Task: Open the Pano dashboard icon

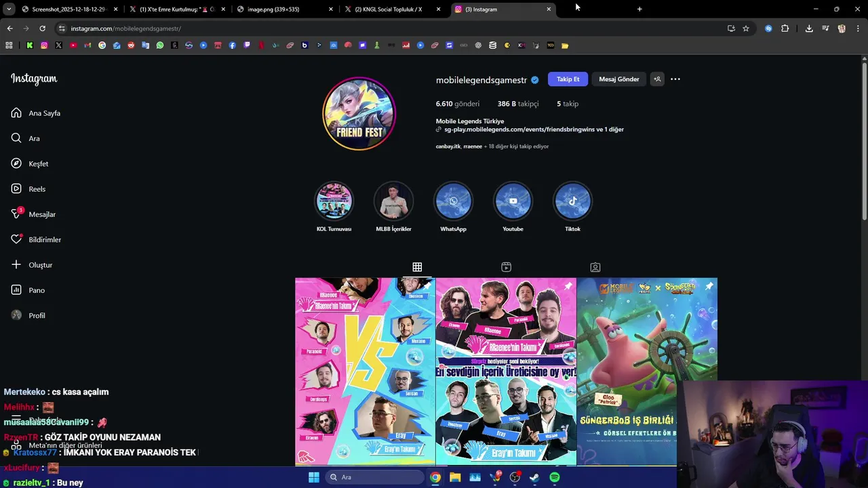Action: pyautogui.click(x=16, y=290)
